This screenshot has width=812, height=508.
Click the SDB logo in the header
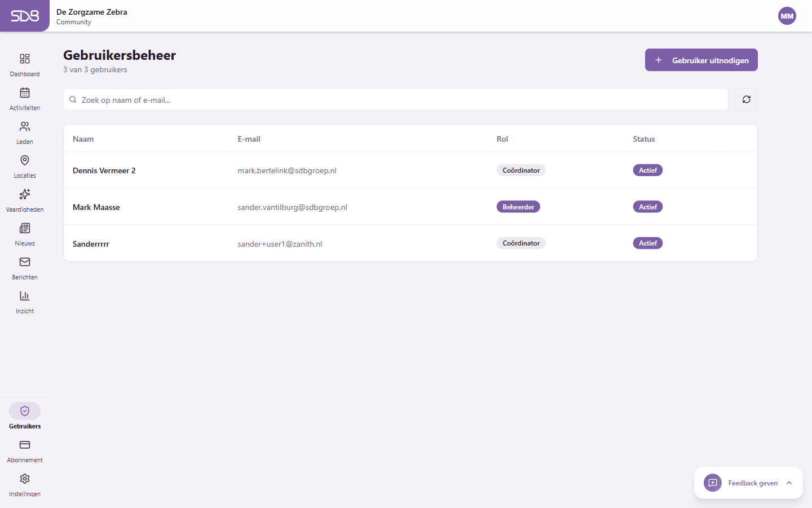(25, 16)
